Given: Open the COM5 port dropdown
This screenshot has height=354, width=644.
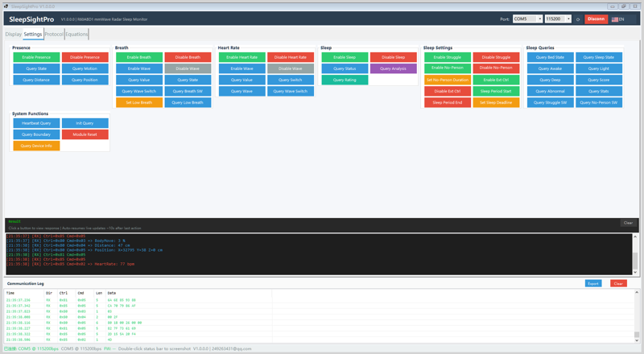Looking at the screenshot, I should pos(527,19).
